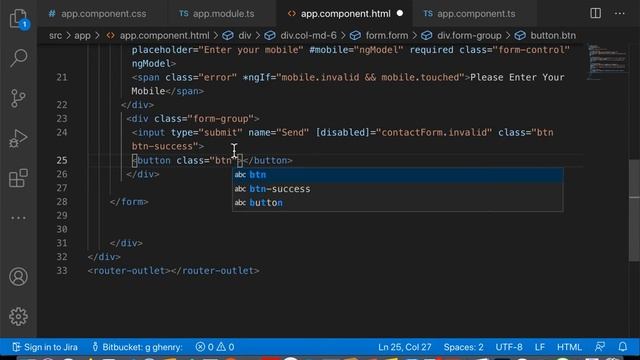The width and height of the screenshot is (640, 360).
Task: Show additional views ellipsis in activity bar
Action: [18, 218]
